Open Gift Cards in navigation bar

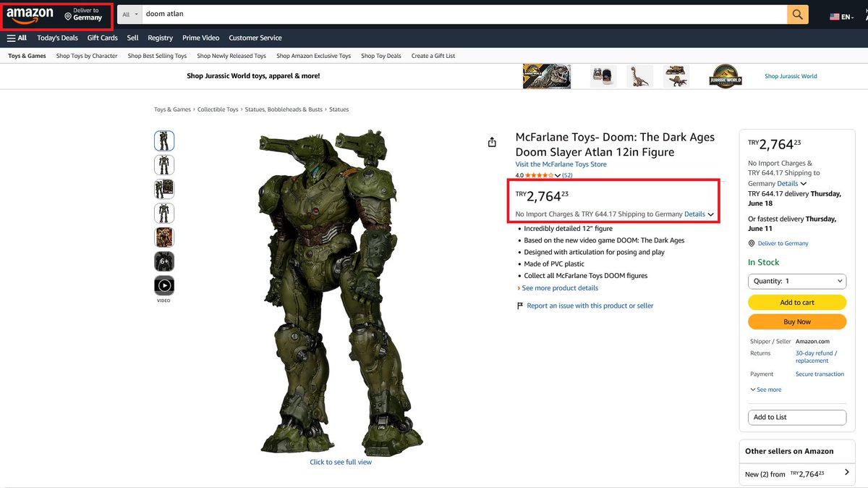102,38
